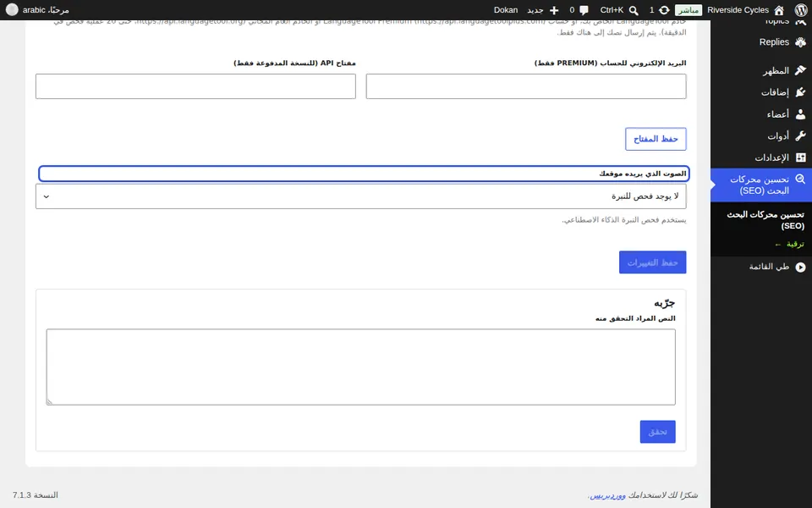Open the جديد menu item
The image size is (812, 508).
[535, 10]
